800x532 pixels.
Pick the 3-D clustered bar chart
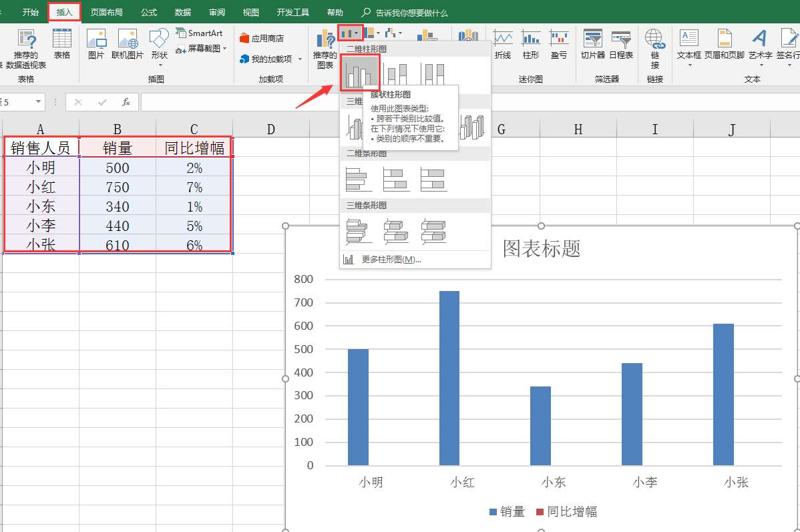(x=359, y=231)
